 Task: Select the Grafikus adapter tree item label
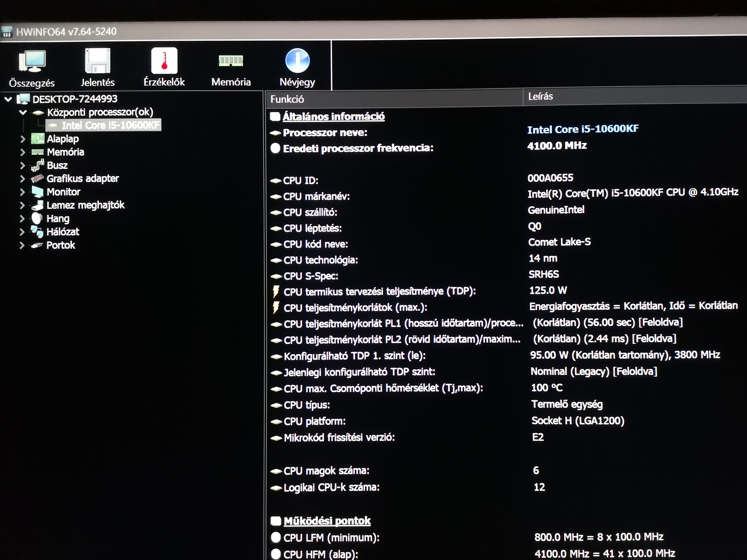pyautogui.click(x=83, y=179)
